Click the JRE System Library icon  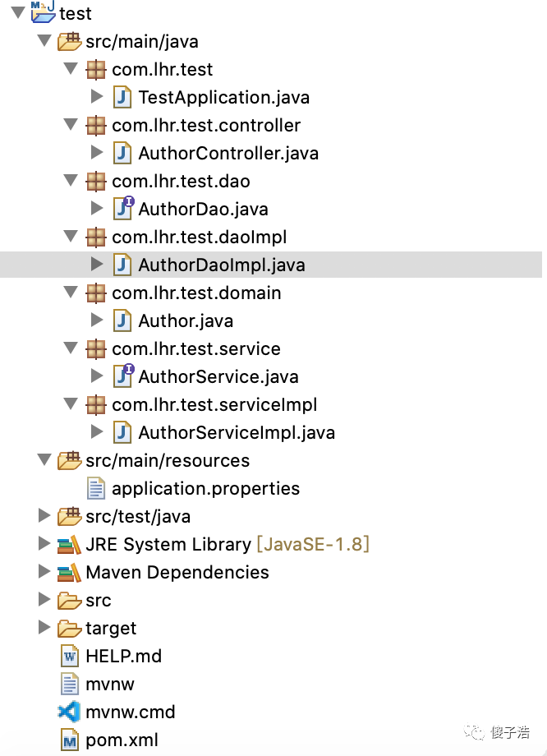(x=69, y=544)
